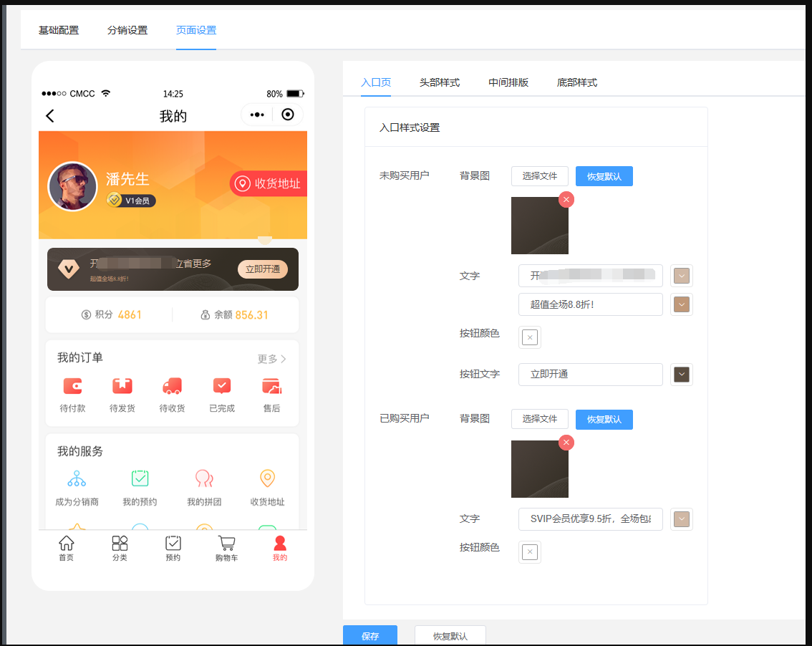The width and height of the screenshot is (812, 646).
Task: Click the back arrow in phone preview
Action: (x=50, y=115)
